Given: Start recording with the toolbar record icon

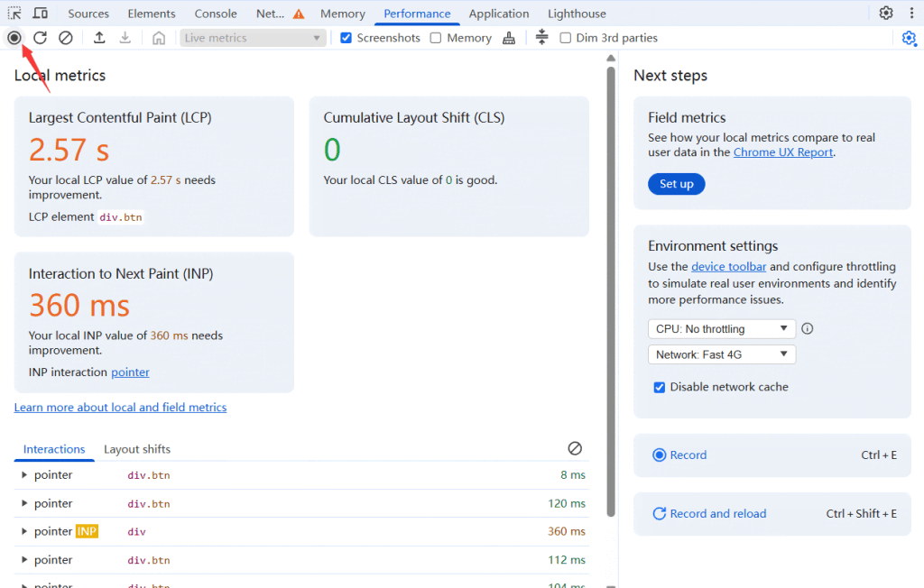Looking at the screenshot, I should click(x=14, y=38).
